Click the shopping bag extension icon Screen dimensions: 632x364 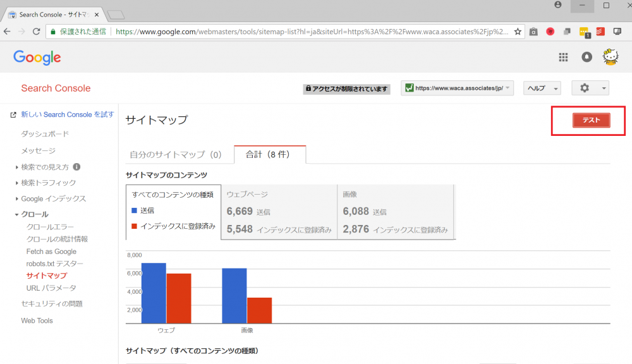click(x=533, y=32)
